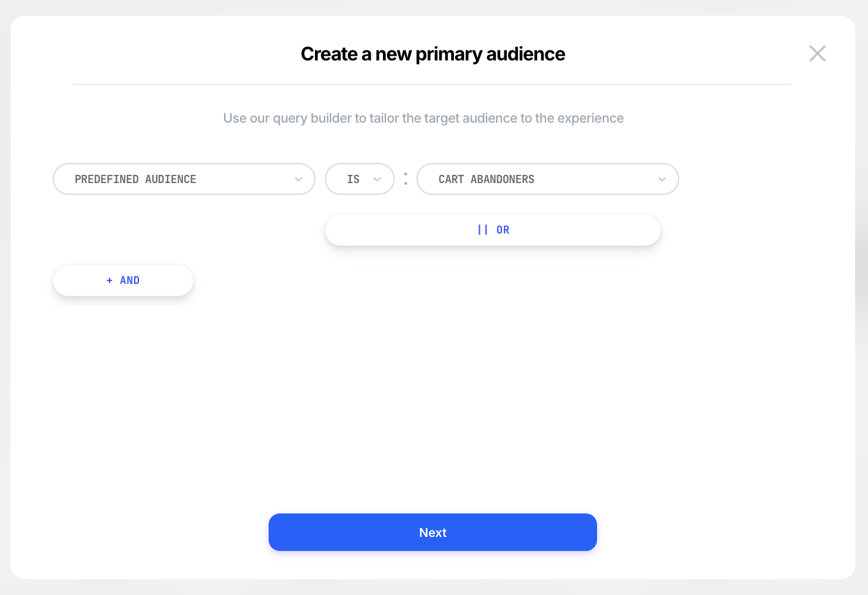Click the 'Create a new primary audience' heading
Viewport: 868px width, 595px height.
click(x=433, y=54)
